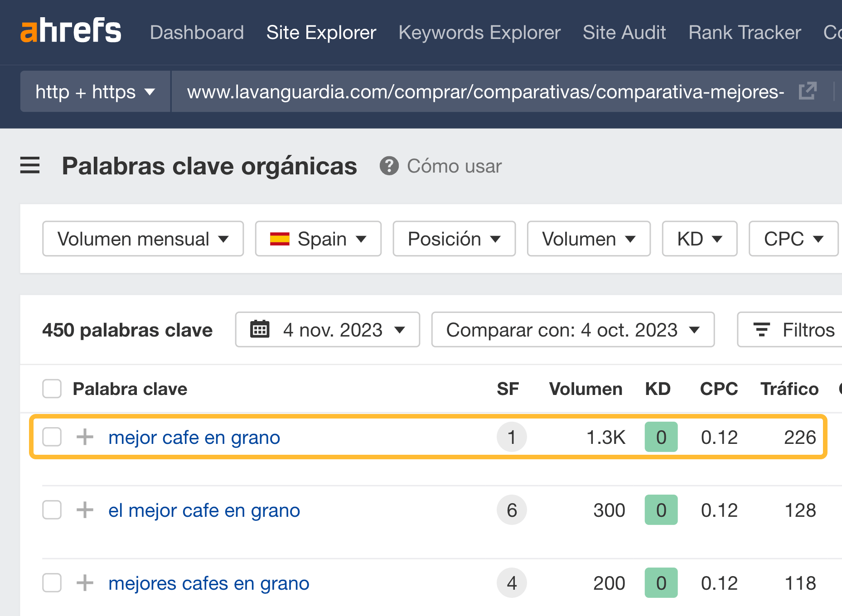Click the plus icon next to 'mejor cafe en grano'

(x=84, y=437)
